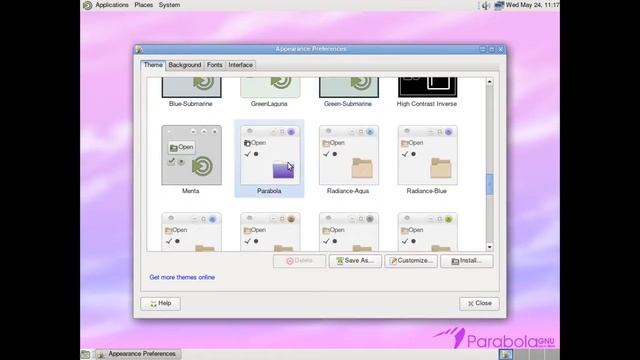Choose the Radiance-Aqua theme thumbnail
Screen dimensions: 640x360
349,155
